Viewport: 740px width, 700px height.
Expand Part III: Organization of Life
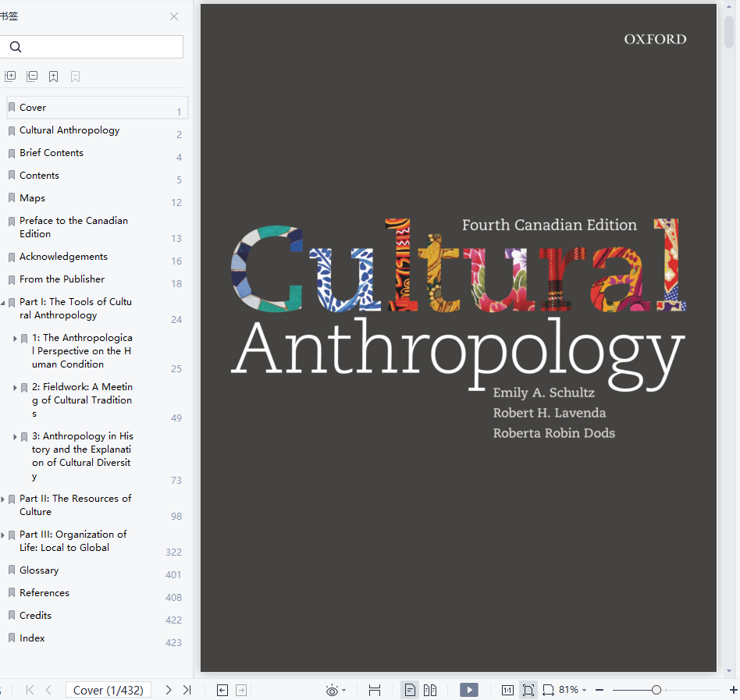[x=3, y=535]
